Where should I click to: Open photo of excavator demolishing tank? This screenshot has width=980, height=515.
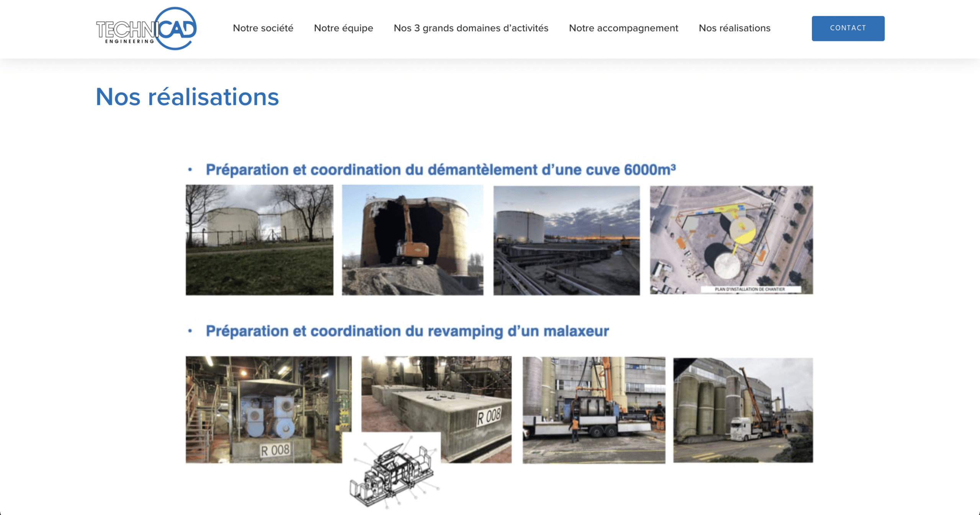tap(412, 240)
